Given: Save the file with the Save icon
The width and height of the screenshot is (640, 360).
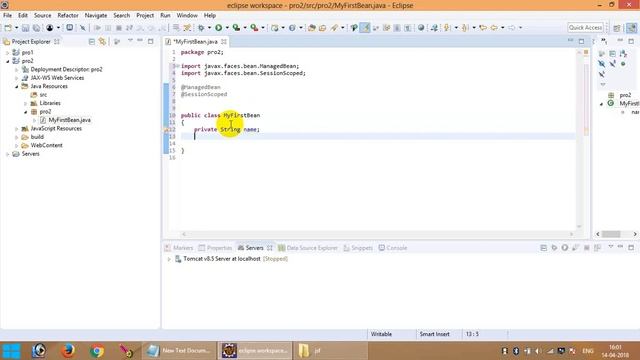Looking at the screenshot, I should 25,28.
